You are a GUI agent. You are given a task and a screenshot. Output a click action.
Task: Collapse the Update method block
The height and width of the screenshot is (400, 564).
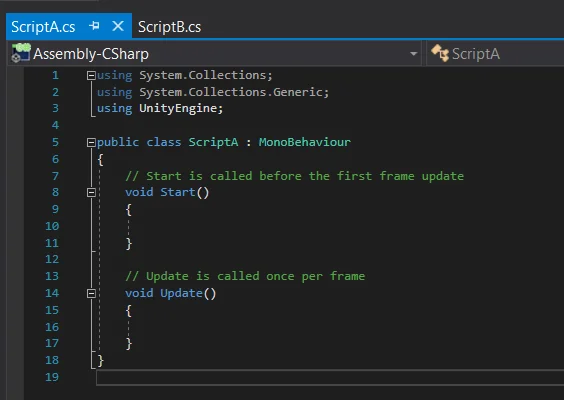91,294
